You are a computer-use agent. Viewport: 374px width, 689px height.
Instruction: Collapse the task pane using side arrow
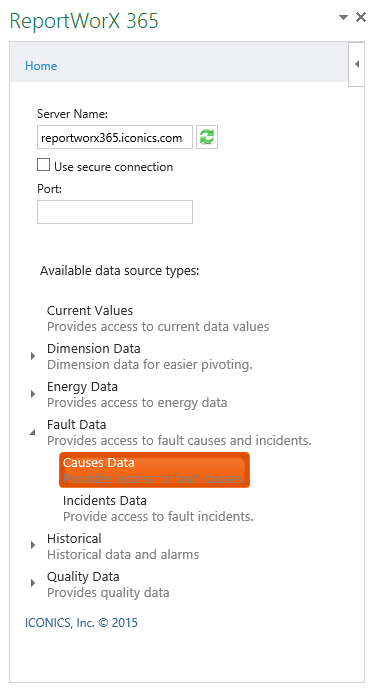click(x=356, y=64)
